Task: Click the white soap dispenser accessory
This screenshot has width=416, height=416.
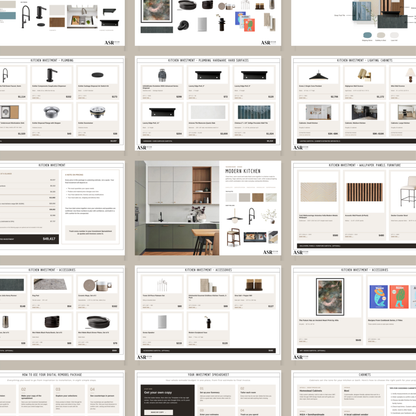Action: pos(162,322)
